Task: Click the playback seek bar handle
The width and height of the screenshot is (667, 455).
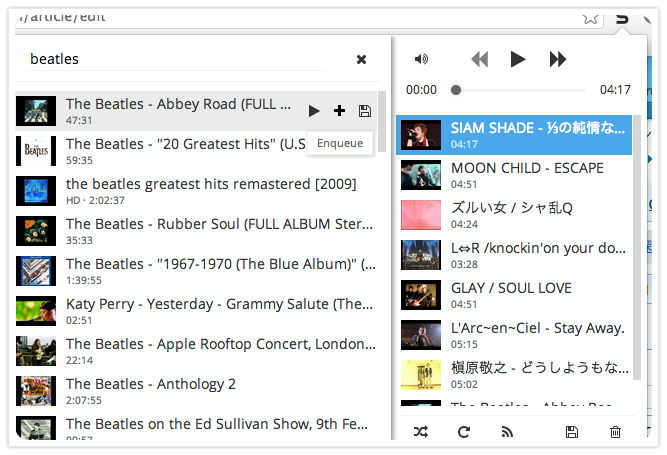Action: pos(456,90)
